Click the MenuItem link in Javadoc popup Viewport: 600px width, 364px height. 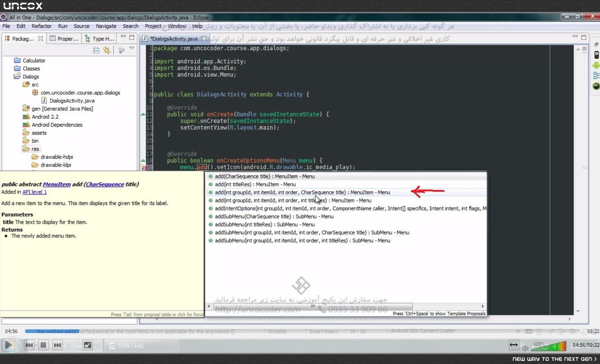click(57, 184)
